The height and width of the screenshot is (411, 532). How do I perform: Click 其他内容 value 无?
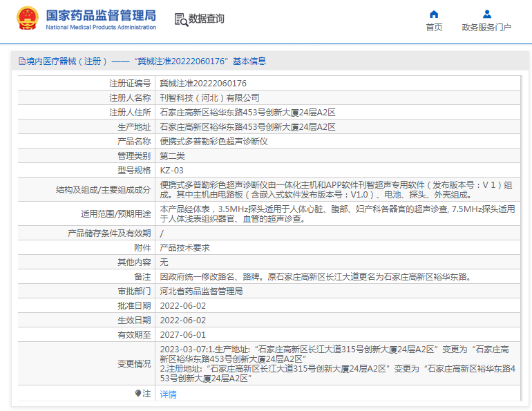pos(164,262)
